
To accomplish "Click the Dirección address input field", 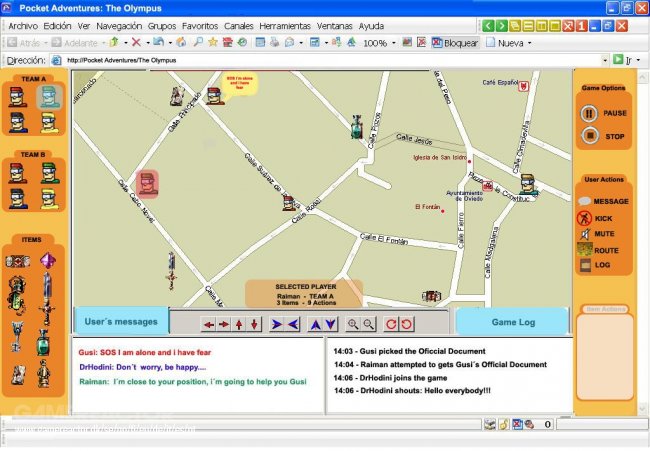I will [330, 60].
